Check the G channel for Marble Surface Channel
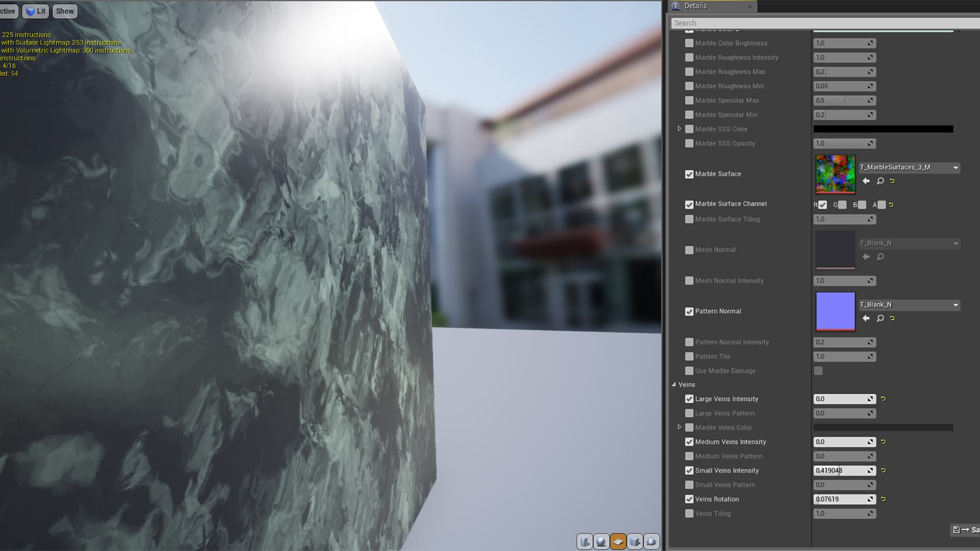Screen dimensions: 980x551 (841, 205)
